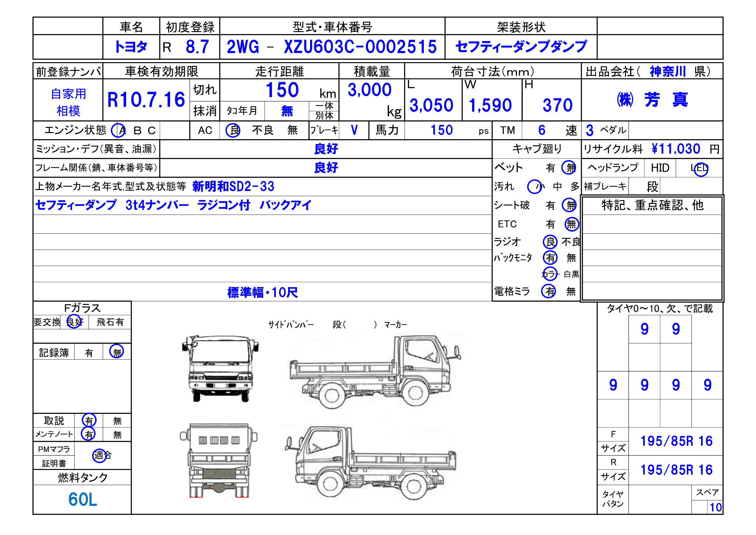This screenshot has height=535, width=756.
Task: Select the bed height "370"
Action: point(558,106)
